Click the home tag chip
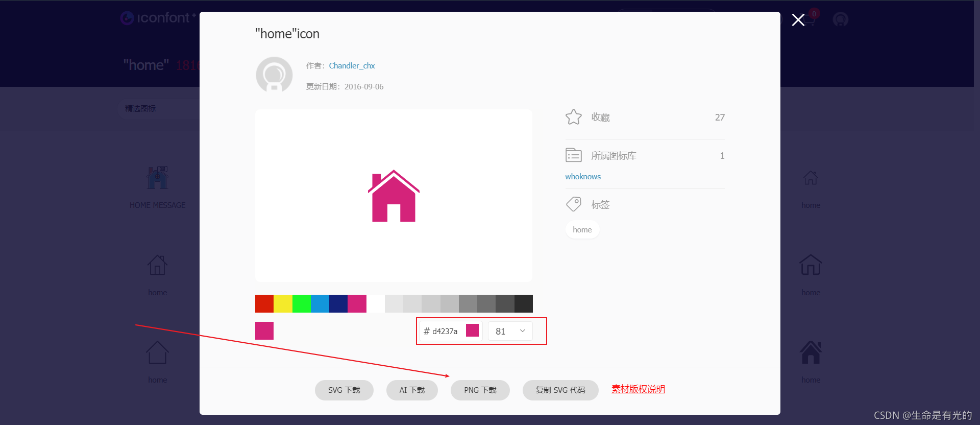Screen dimensions: 980x425 tap(582, 230)
